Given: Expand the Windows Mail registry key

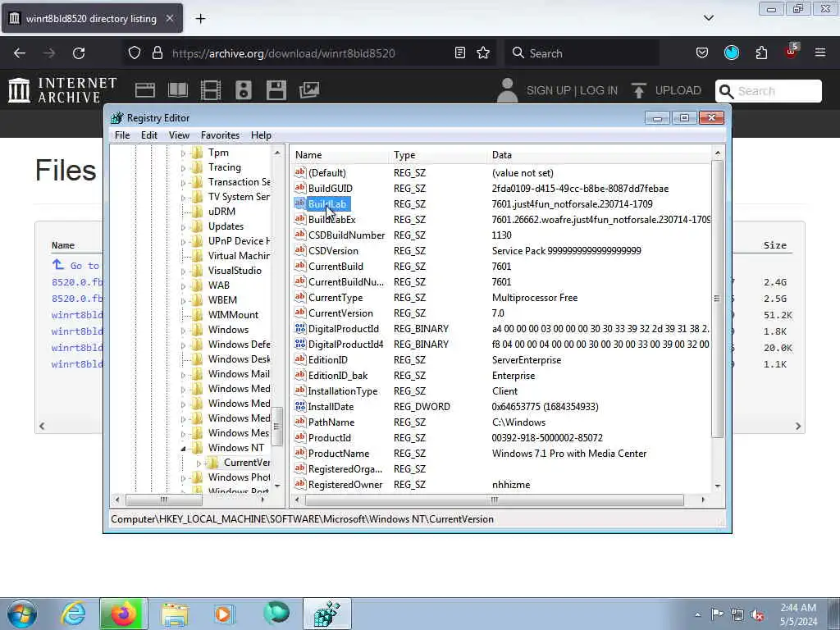Looking at the screenshot, I should (x=183, y=374).
